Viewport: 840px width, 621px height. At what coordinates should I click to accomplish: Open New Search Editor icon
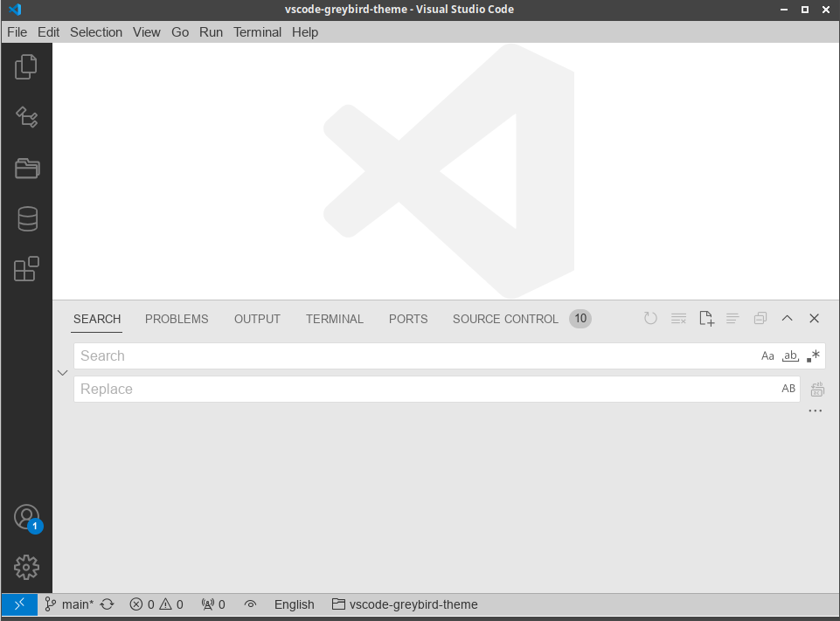pyautogui.click(x=706, y=319)
